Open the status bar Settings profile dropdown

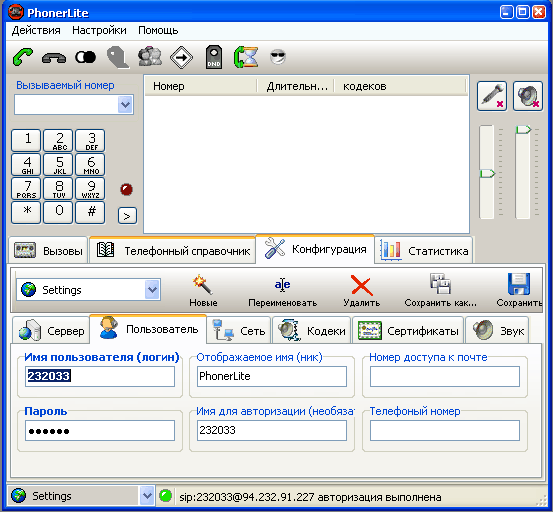pyautogui.click(x=147, y=496)
